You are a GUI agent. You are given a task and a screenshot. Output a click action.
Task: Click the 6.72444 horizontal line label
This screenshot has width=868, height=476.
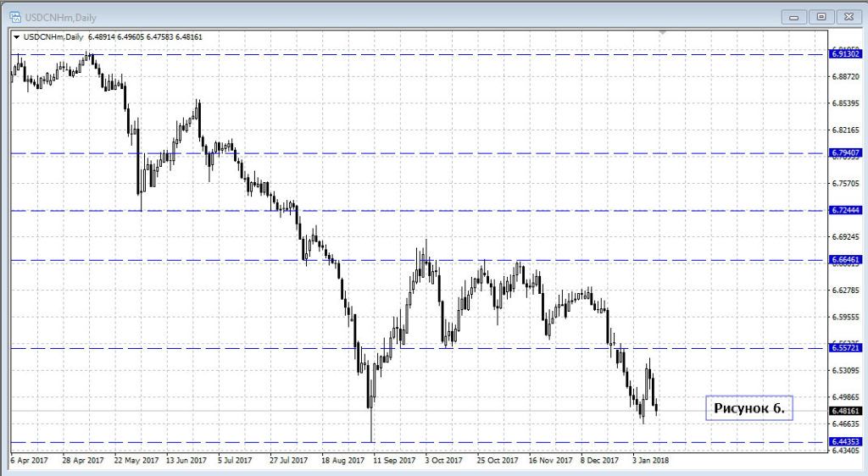click(x=846, y=210)
